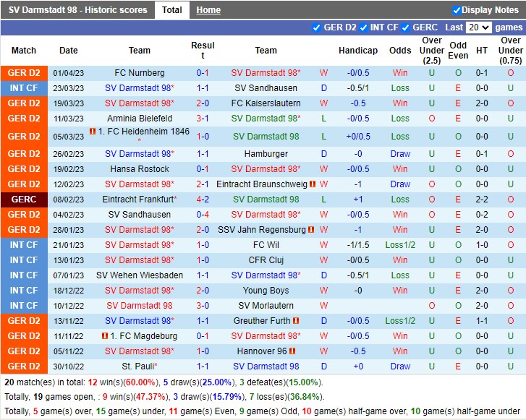Viewport: 526px width, 420px height.
Task: Open the Last 20 games dropdown
Action: pos(479,27)
